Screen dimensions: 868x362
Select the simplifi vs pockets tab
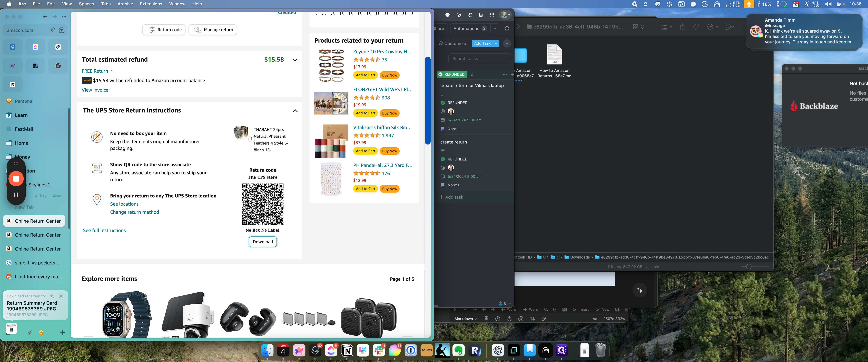coord(34,263)
